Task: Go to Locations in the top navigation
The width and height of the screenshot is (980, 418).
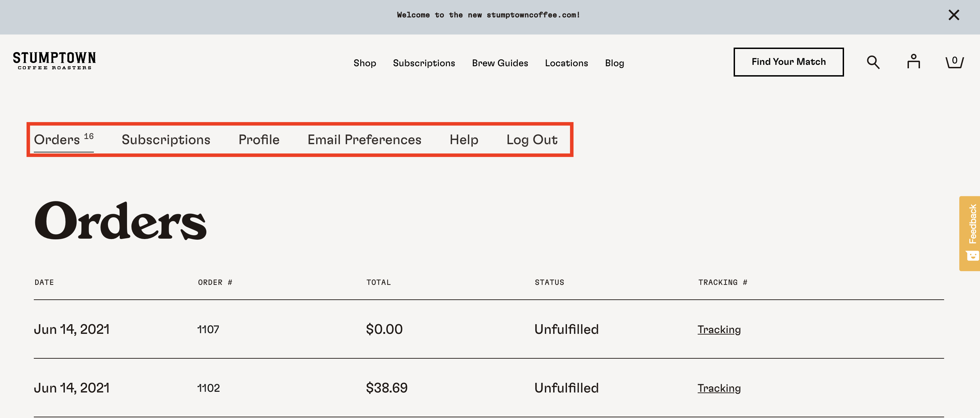Action: click(566, 63)
